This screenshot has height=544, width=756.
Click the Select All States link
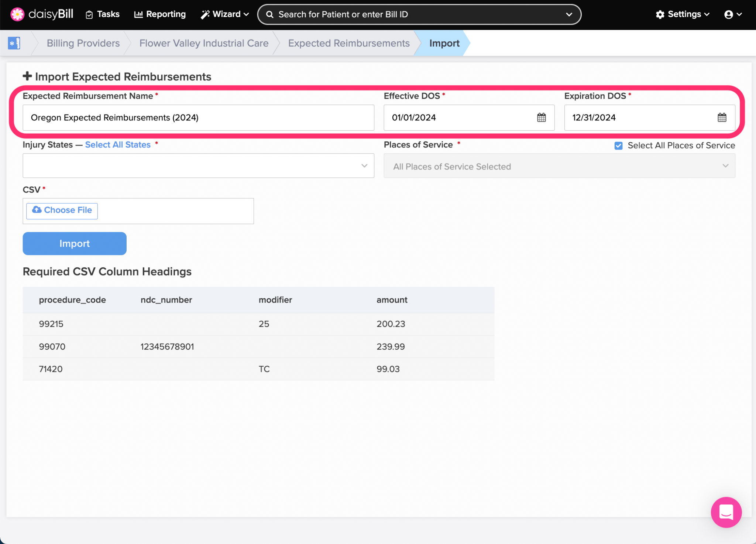tap(118, 145)
